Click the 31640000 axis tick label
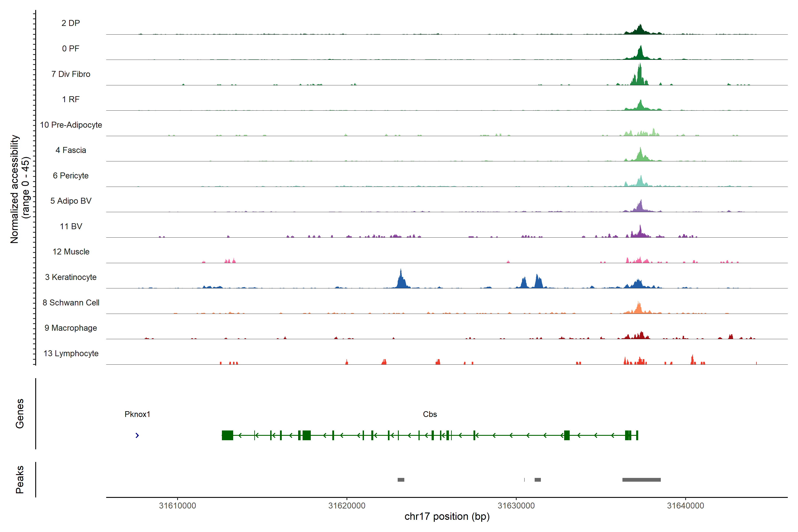798x532 pixels. (685, 506)
